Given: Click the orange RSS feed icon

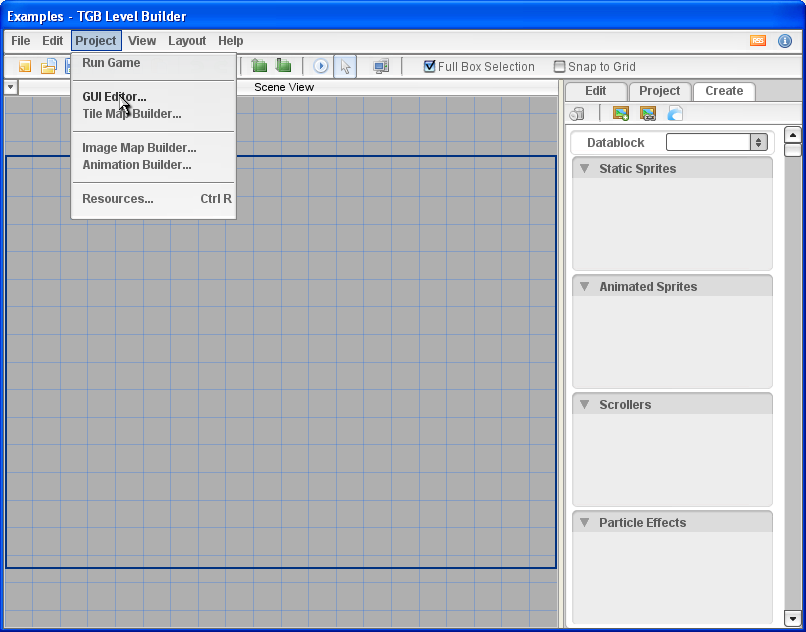Looking at the screenshot, I should 758,41.
